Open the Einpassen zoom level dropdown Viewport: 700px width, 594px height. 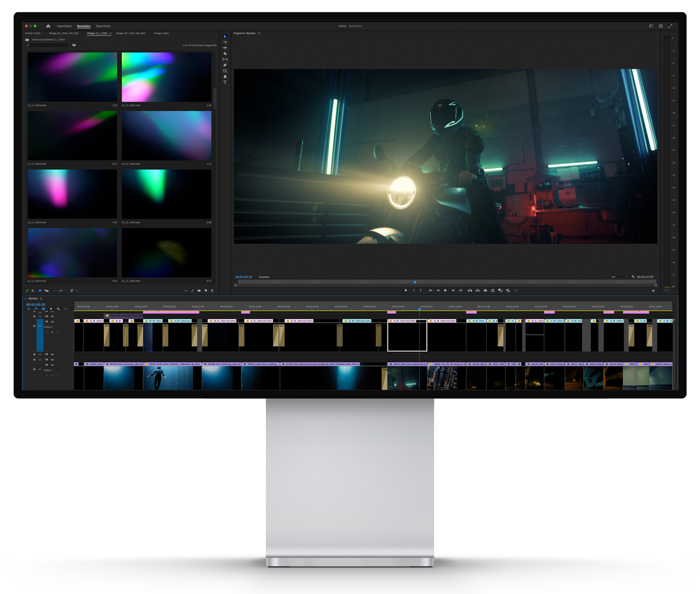[x=267, y=277]
